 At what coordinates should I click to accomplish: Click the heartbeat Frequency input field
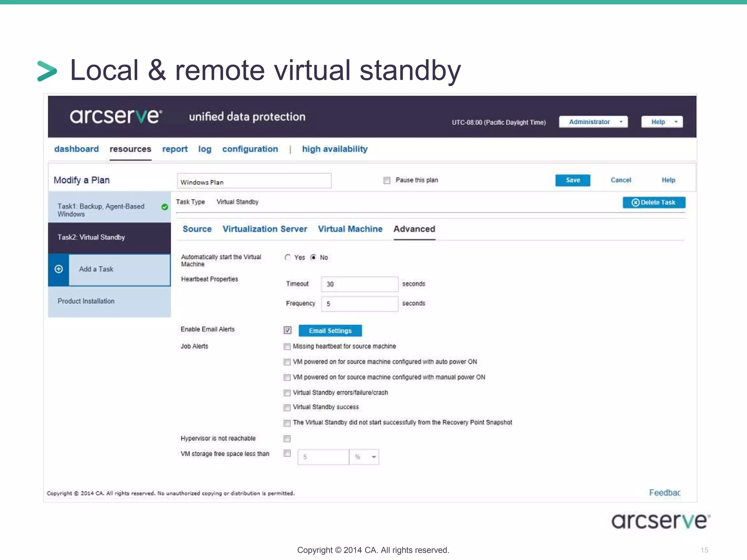click(360, 304)
